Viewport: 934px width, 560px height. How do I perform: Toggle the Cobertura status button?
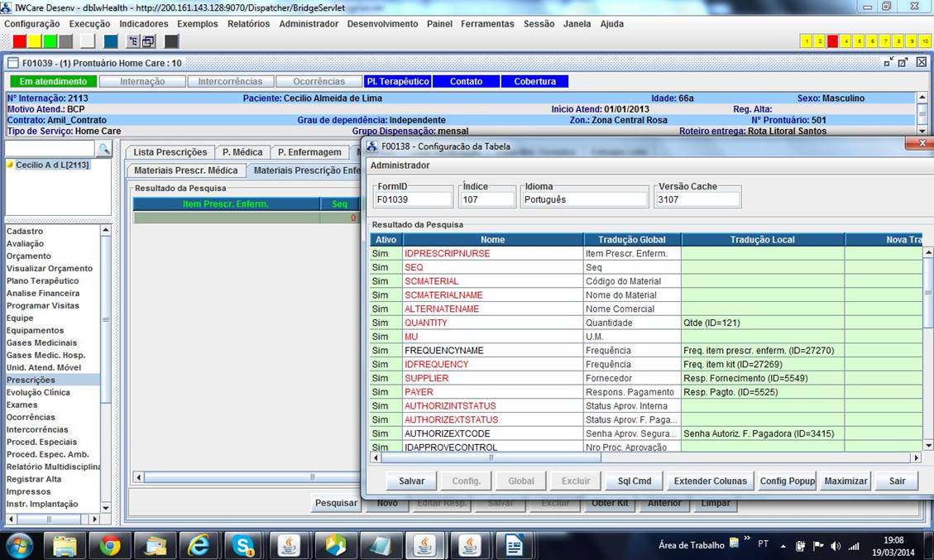pos(534,81)
